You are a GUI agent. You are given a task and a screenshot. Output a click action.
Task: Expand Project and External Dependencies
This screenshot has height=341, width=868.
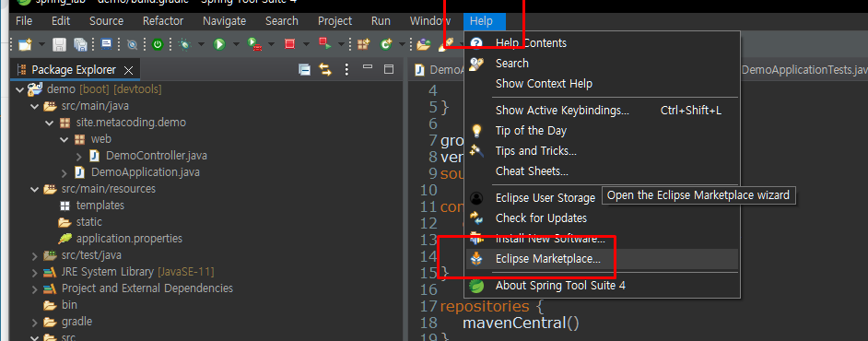[x=34, y=289]
